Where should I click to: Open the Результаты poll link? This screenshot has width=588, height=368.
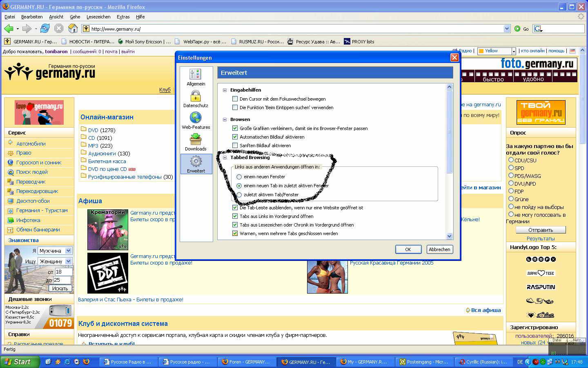click(x=541, y=238)
